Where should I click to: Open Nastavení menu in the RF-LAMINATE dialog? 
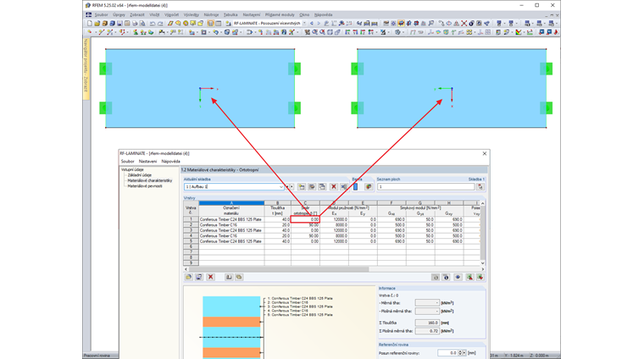[147, 161]
